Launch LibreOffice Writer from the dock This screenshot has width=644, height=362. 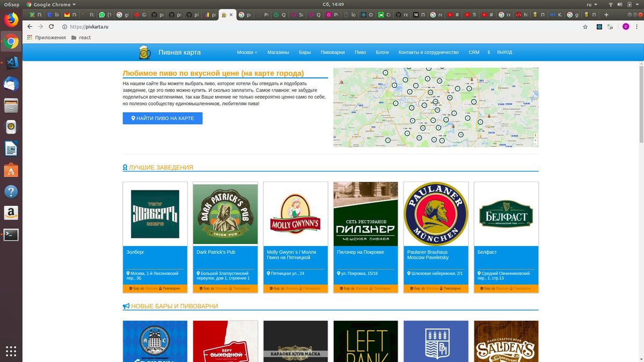[11, 149]
